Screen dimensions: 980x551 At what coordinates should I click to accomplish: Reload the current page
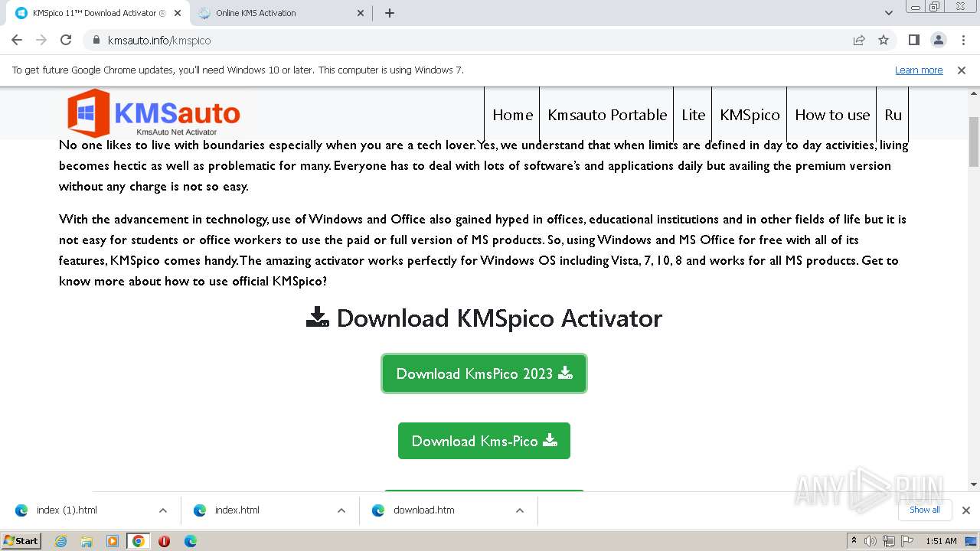pos(66,40)
